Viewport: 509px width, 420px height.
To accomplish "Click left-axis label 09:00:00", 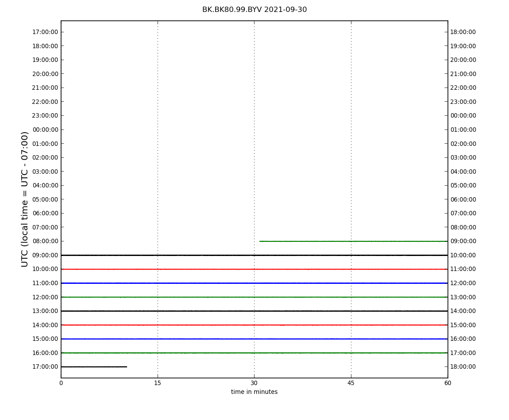I will tap(45, 255).
